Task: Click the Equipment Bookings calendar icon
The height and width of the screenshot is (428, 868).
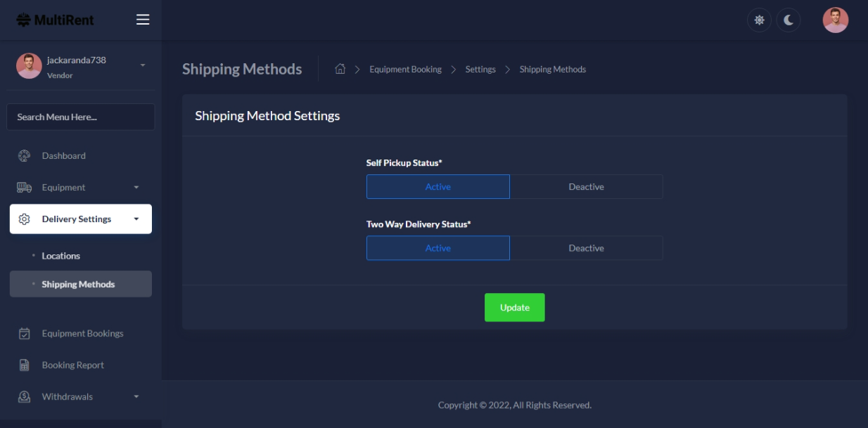Action: [x=24, y=334]
